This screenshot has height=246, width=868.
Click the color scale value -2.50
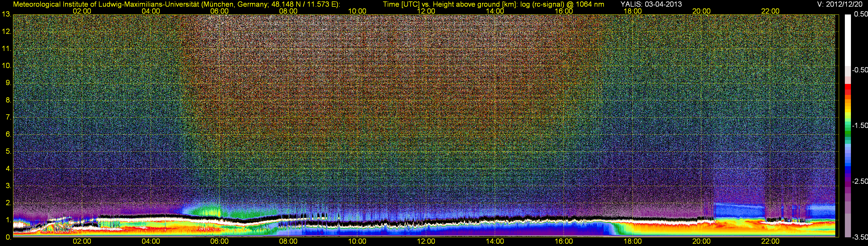coord(859,181)
